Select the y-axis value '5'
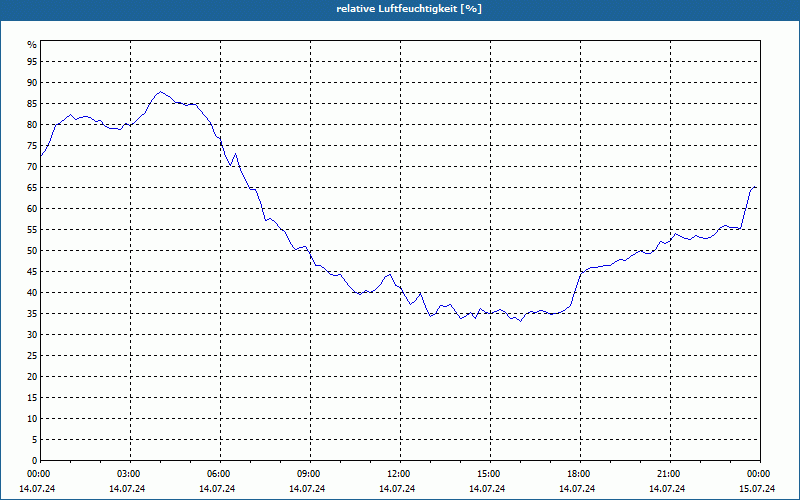Screen dimensions: 800x500 [35, 440]
